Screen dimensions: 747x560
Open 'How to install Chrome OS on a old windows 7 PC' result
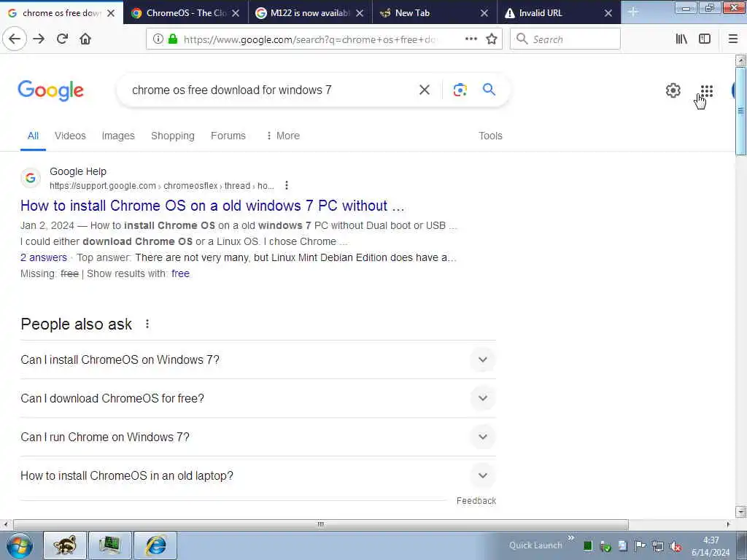[x=212, y=206]
